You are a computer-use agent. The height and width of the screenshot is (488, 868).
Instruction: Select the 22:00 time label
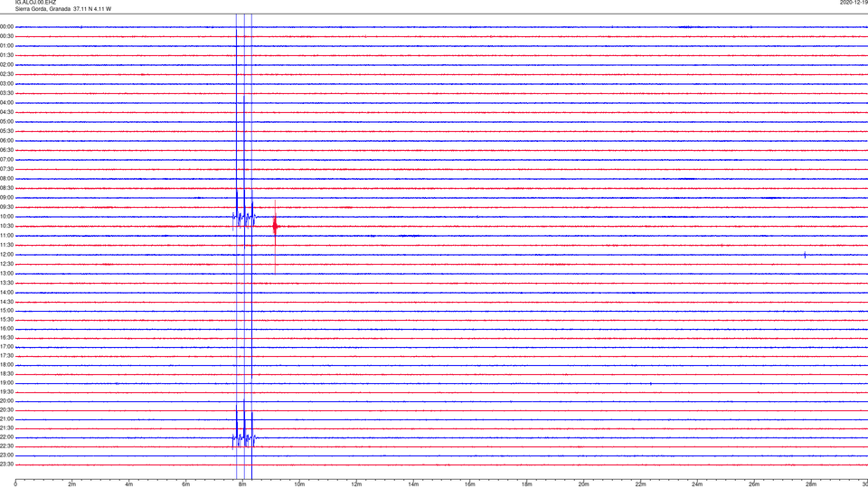click(6, 437)
